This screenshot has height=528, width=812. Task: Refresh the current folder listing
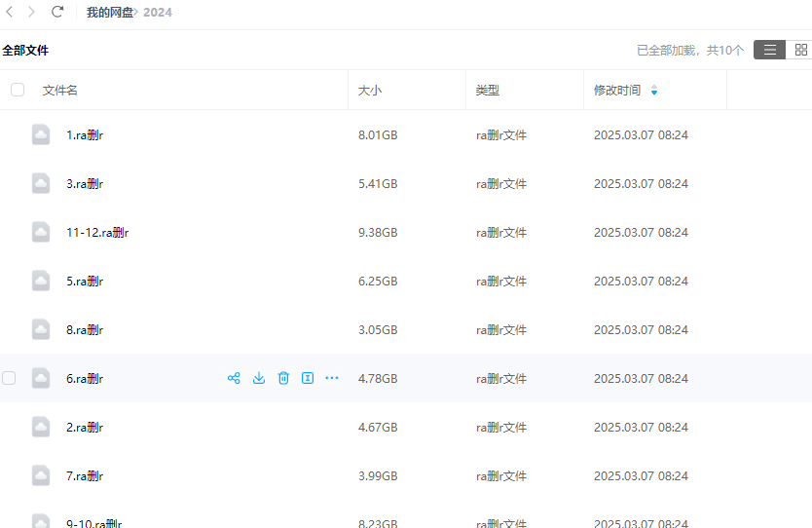click(57, 12)
